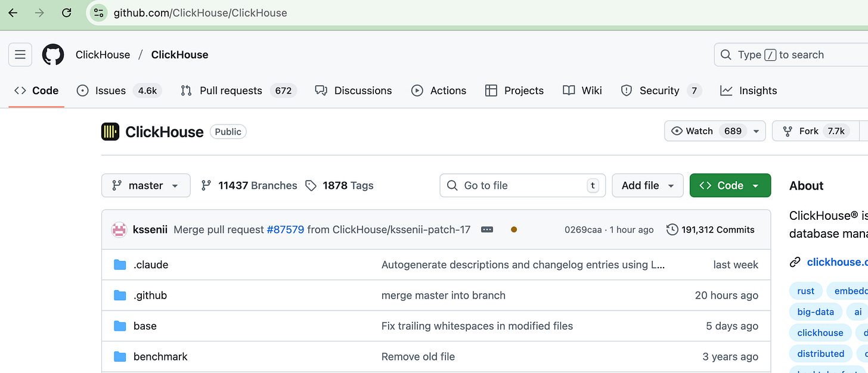Focus the Type / to search box
The width and height of the screenshot is (868, 373).
[x=790, y=55]
